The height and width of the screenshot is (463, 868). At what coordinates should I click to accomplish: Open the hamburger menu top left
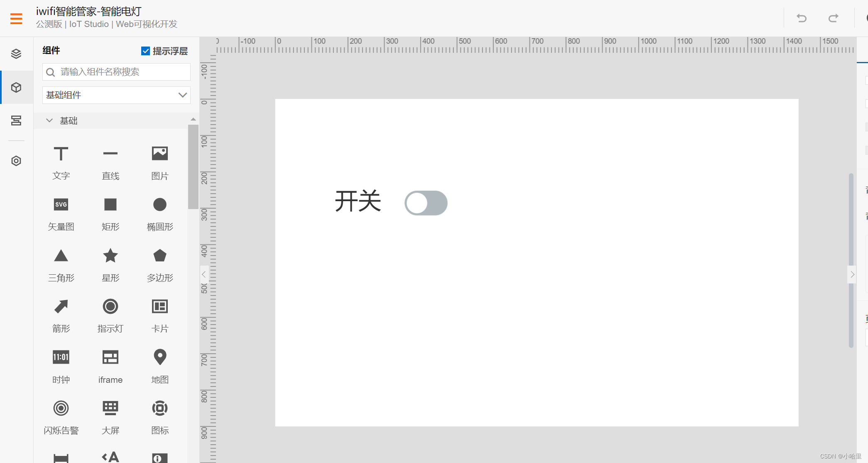[16, 18]
